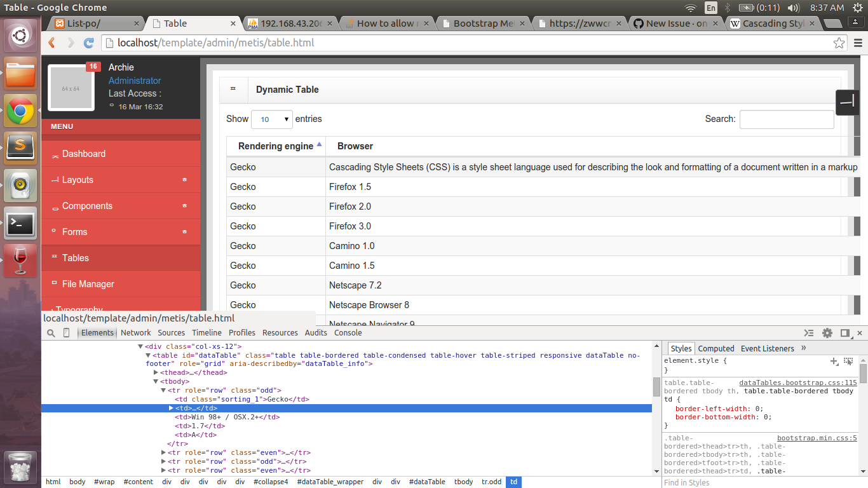Open the DevTools settings gear

pyautogui.click(x=827, y=333)
